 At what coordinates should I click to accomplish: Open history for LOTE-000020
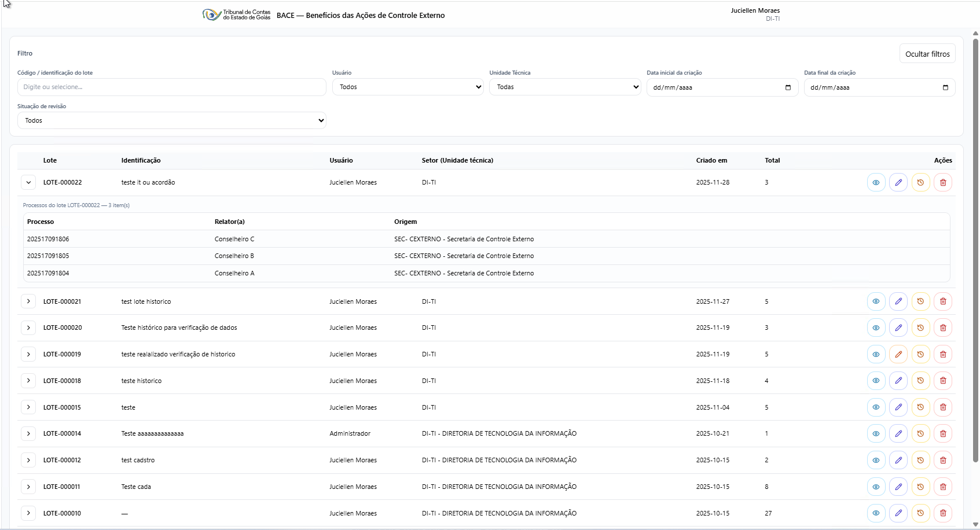click(920, 327)
